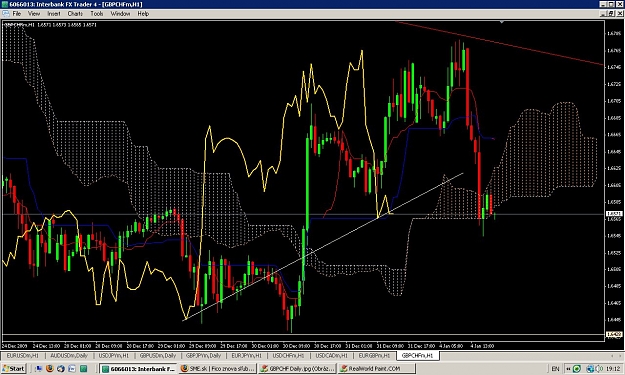Switch to RealWorld Paint.COM taskbar button

[377, 369]
